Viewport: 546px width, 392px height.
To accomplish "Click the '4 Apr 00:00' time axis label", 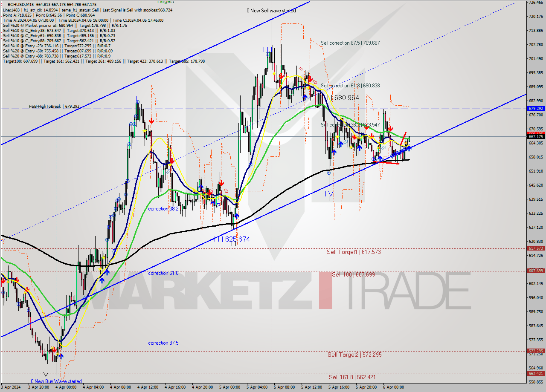I will pos(66,388).
